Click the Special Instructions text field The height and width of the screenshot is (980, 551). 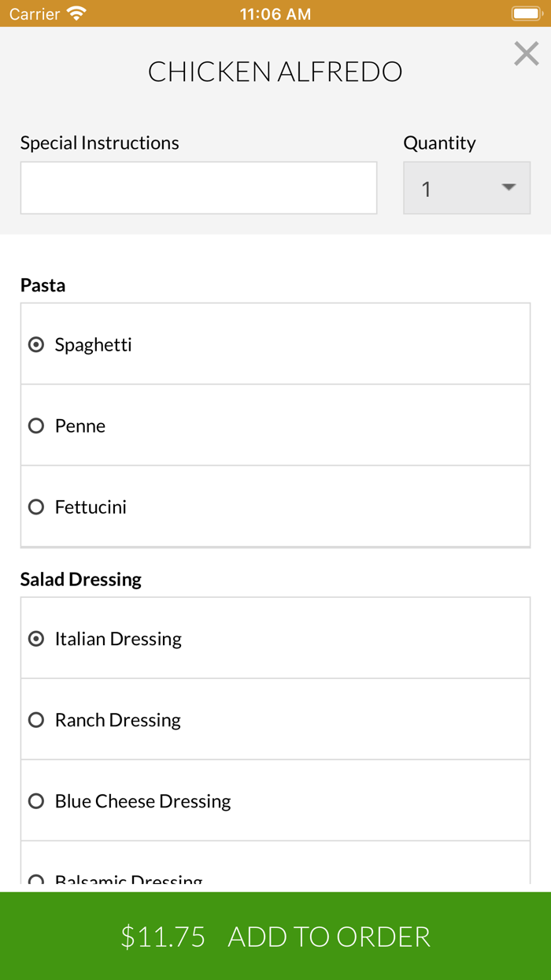point(198,188)
